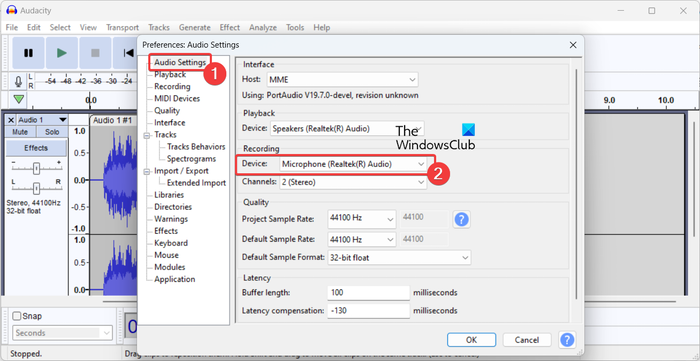Open the Select menu
Viewport: 700px width, 361px height.
(x=60, y=27)
